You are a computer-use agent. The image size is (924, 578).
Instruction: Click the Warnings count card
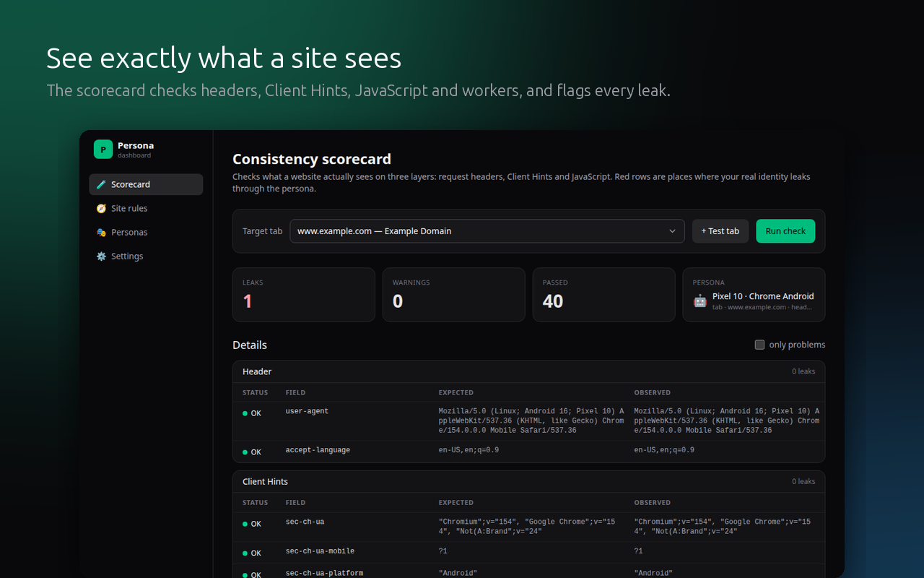pyautogui.click(x=454, y=295)
